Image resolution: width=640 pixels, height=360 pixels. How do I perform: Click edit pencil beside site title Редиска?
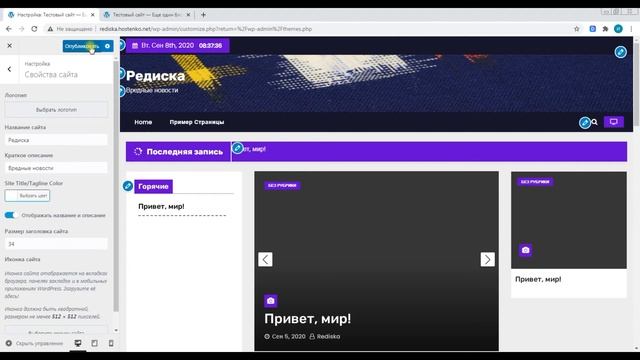coord(122,73)
